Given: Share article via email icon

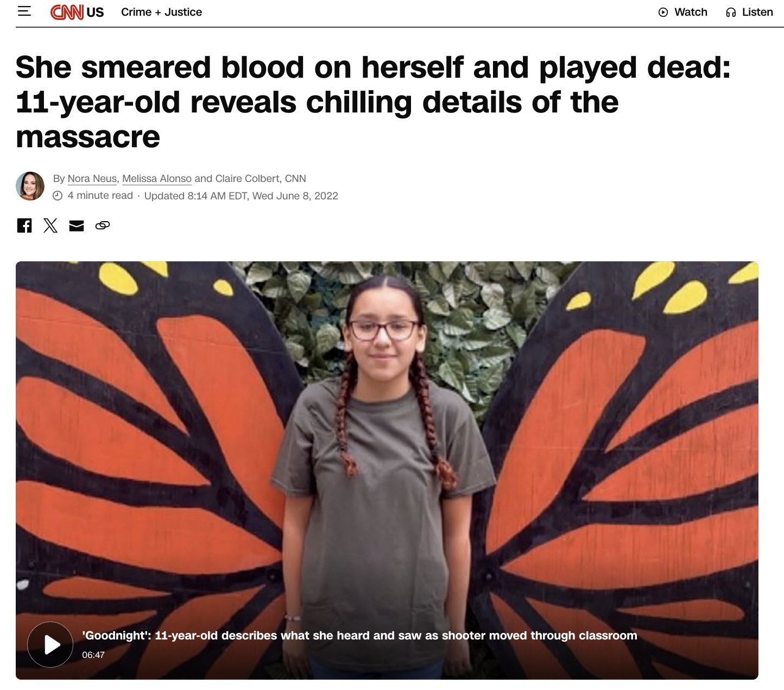Looking at the screenshot, I should tap(77, 225).
